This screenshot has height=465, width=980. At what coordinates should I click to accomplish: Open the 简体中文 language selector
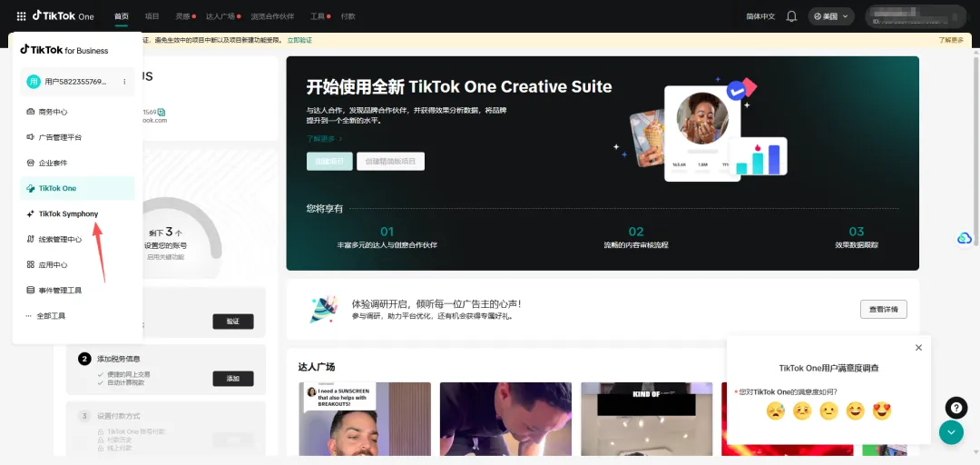click(760, 16)
